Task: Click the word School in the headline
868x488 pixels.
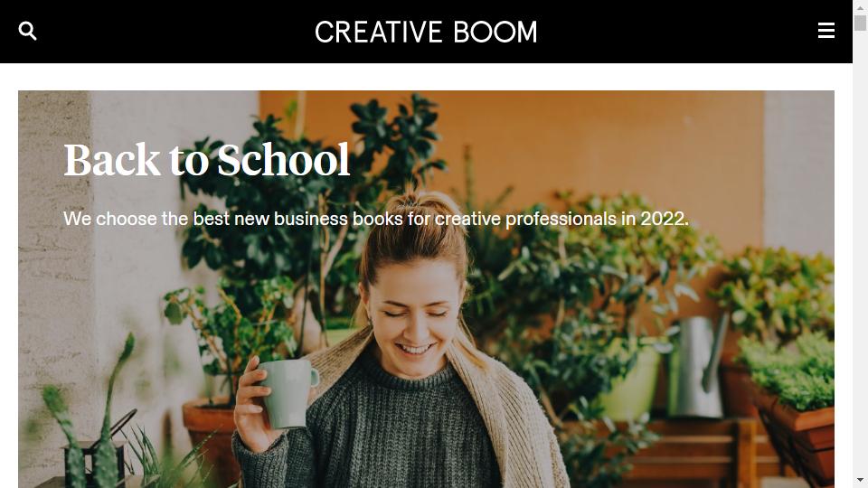Action: [283, 160]
